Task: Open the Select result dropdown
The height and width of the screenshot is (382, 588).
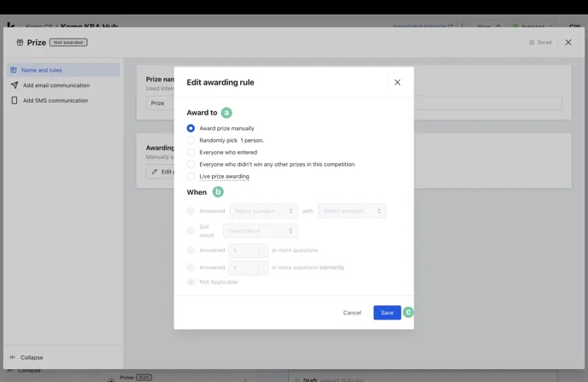Action: pos(261,231)
